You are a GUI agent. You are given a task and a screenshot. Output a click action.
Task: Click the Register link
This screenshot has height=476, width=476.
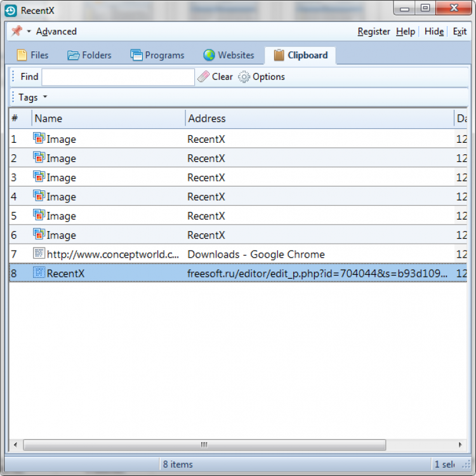point(373,31)
